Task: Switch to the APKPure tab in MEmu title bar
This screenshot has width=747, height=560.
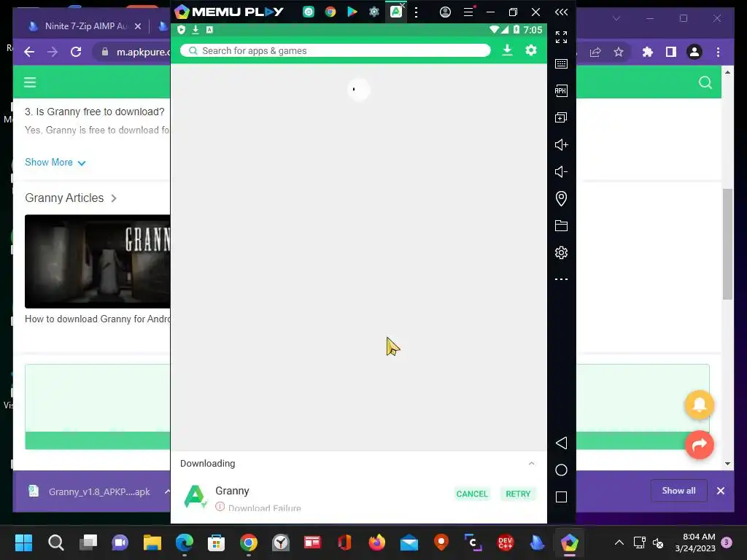Action: (396, 12)
